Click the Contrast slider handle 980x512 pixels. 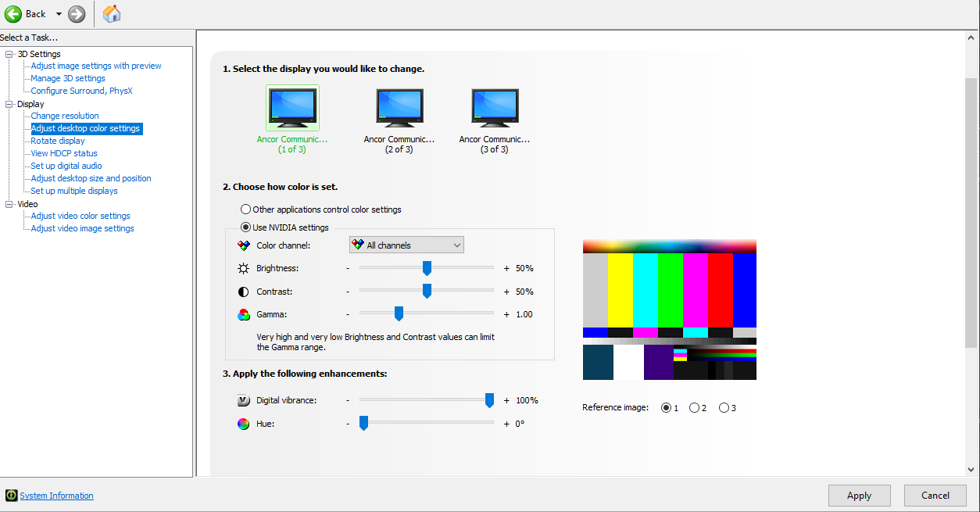427,292
